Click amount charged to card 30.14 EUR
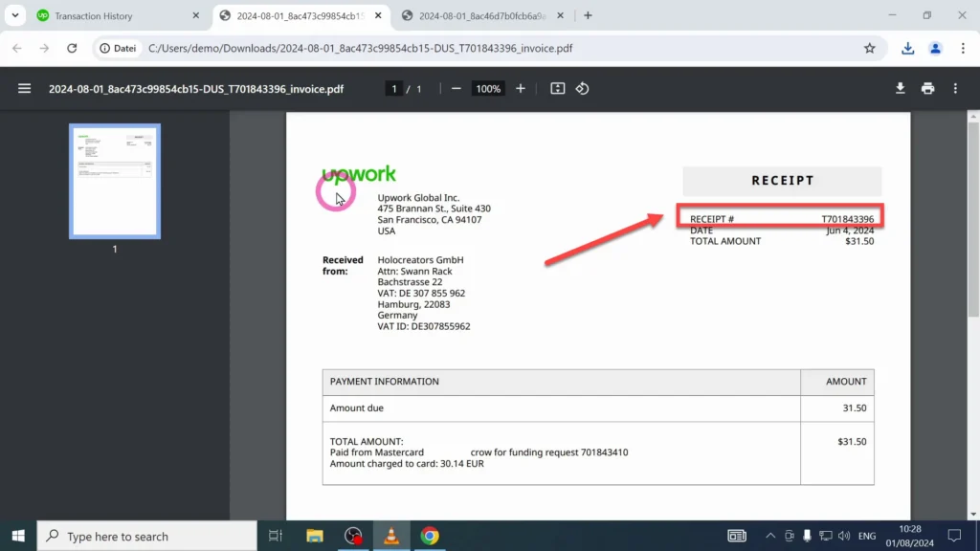 point(407,464)
